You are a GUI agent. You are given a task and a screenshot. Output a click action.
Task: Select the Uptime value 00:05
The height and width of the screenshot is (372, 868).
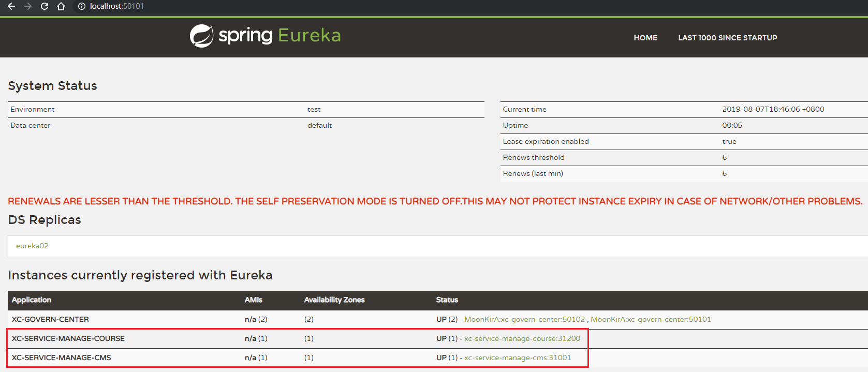coord(732,125)
